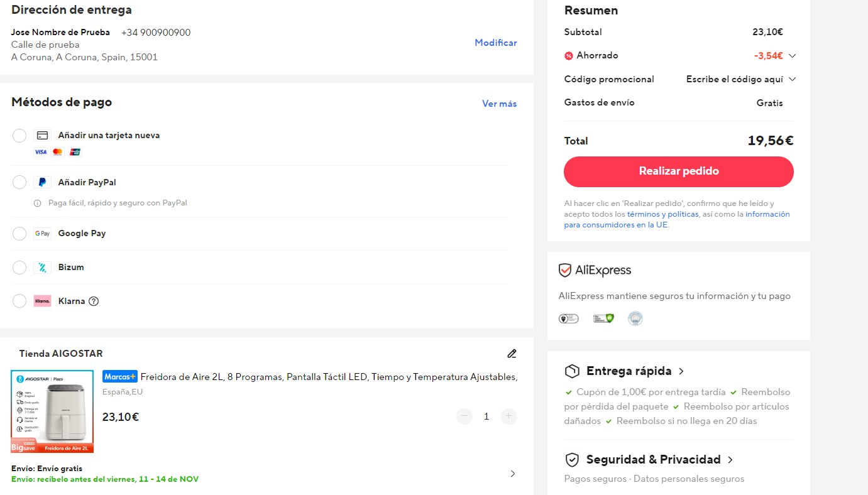Screen dimensions: 868x495
Task: Open shipping options chevron for Envío gratis
Action: click(512, 474)
